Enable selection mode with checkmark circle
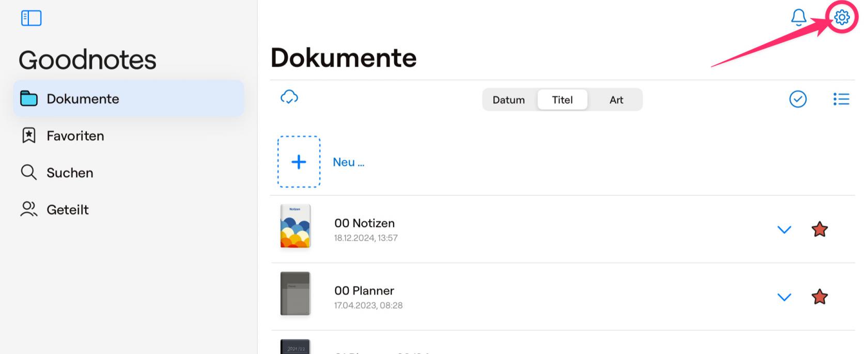868x354 pixels. click(798, 99)
